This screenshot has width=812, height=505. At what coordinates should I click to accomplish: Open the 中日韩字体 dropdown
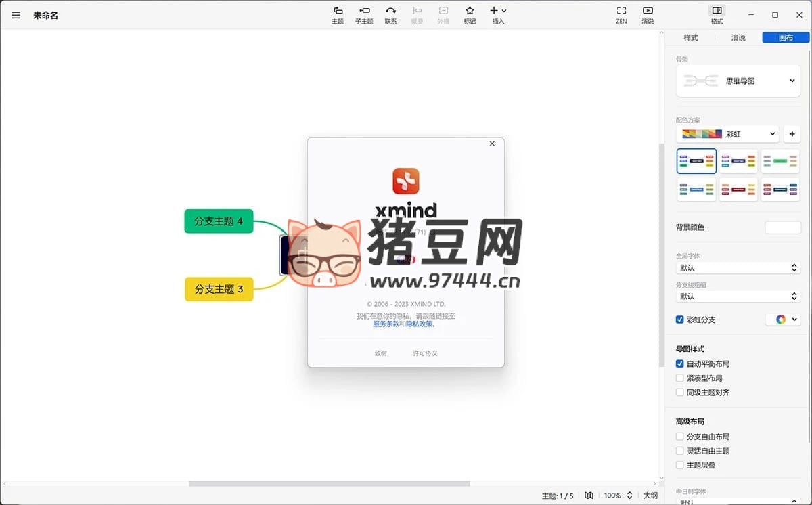[x=738, y=503]
